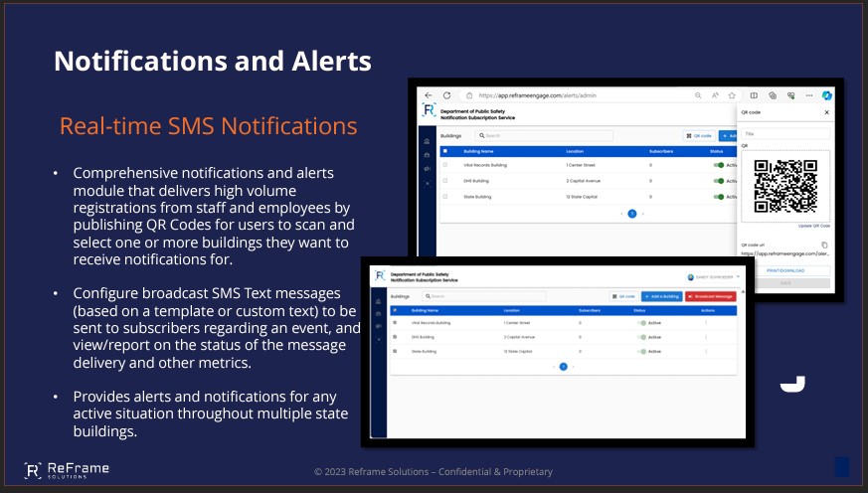
Task: Focus the app.reframeengage.com address bar URL
Action: click(x=538, y=95)
